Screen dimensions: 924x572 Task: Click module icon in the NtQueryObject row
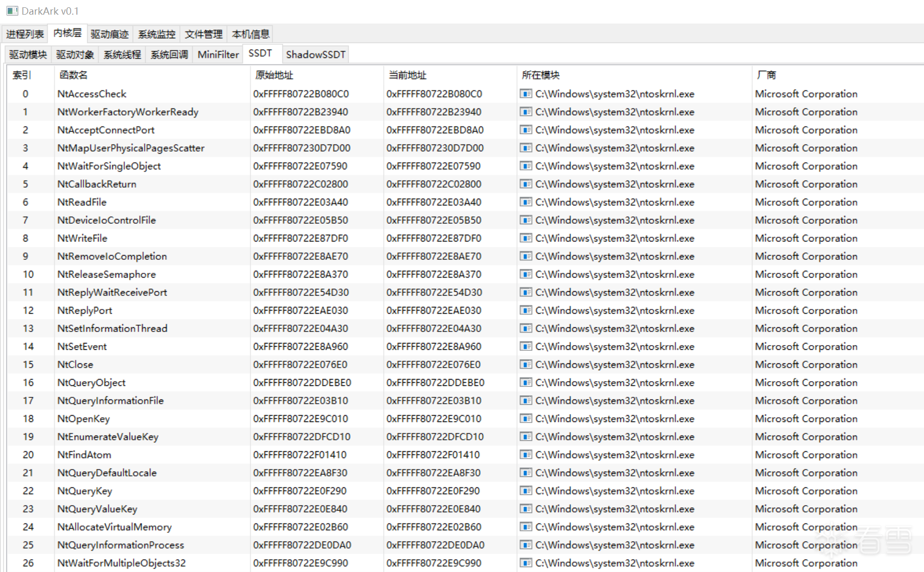(x=526, y=383)
